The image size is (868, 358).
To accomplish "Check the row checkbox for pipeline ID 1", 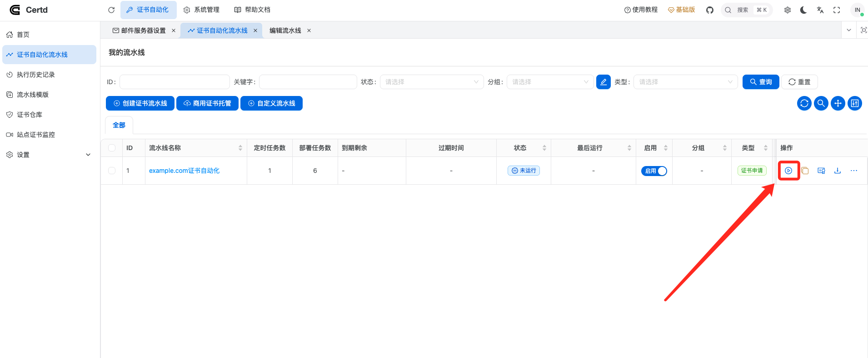I will click(112, 171).
